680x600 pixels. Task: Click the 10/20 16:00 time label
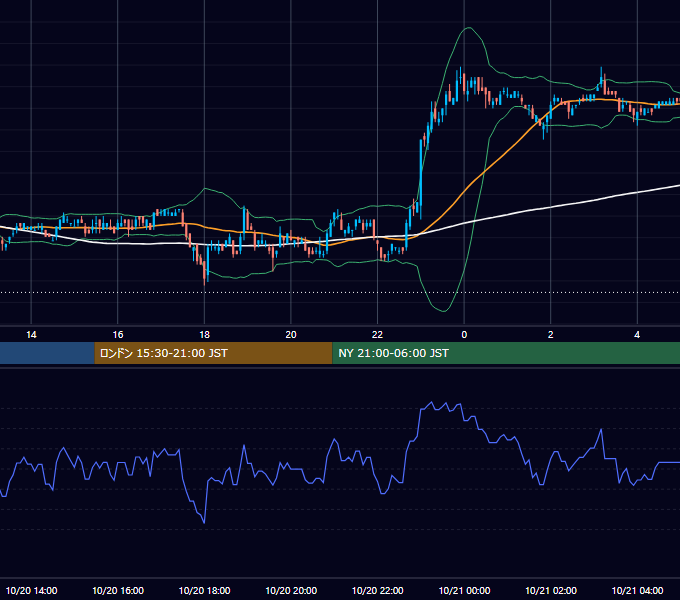coord(118,590)
